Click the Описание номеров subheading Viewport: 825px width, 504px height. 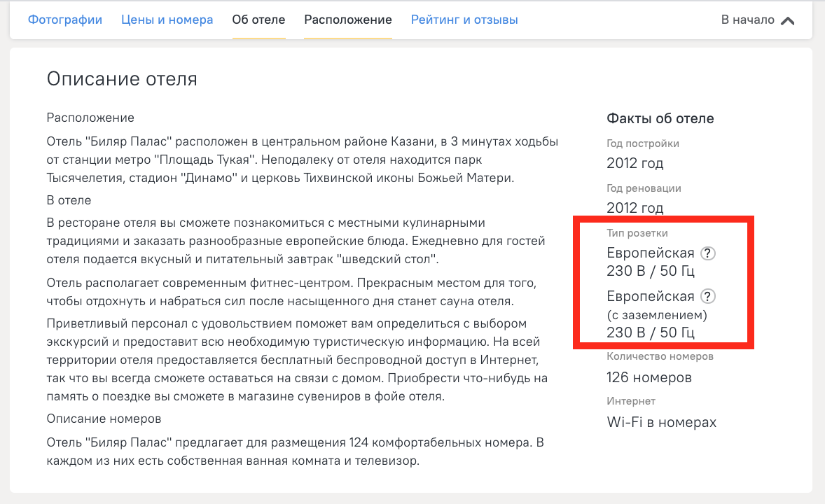[x=104, y=419]
